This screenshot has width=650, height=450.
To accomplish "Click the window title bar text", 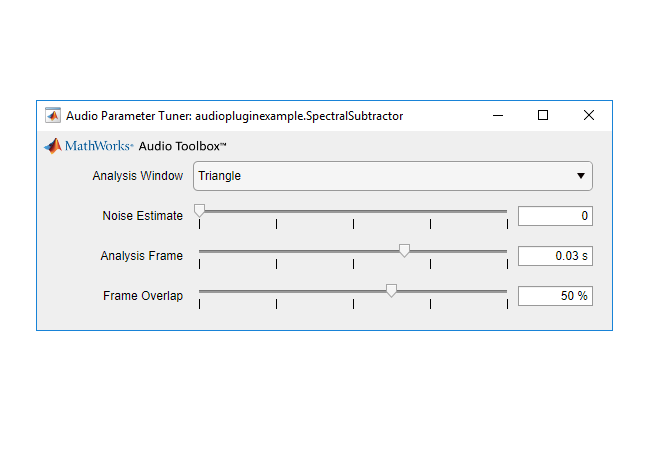I will pos(235,115).
